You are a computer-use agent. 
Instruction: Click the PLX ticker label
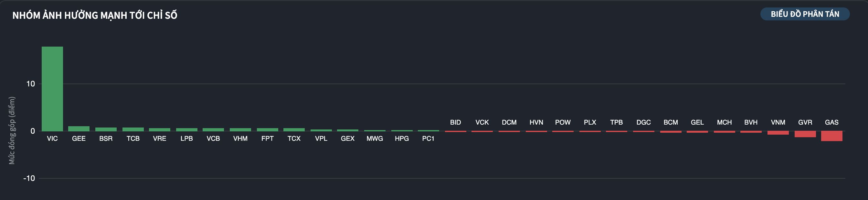pyautogui.click(x=590, y=122)
